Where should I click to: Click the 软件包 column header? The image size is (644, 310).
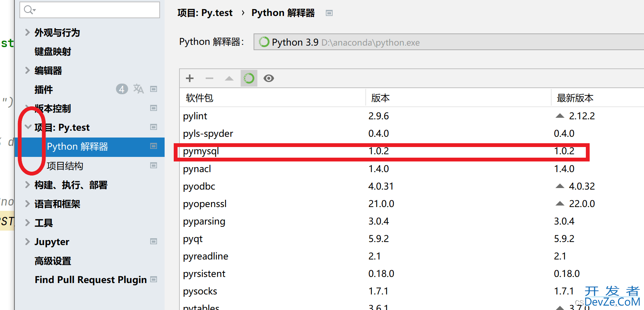[200, 98]
